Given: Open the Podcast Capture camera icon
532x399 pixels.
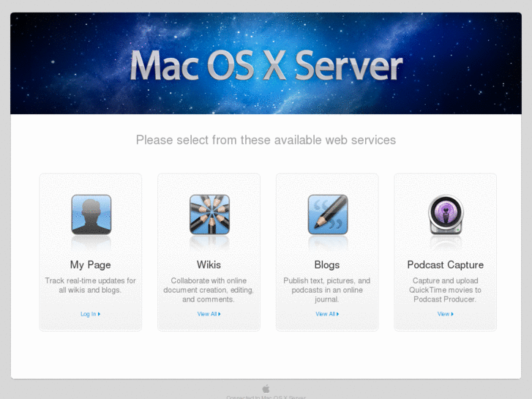Looking at the screenshot, I should [x=446, y=215].
